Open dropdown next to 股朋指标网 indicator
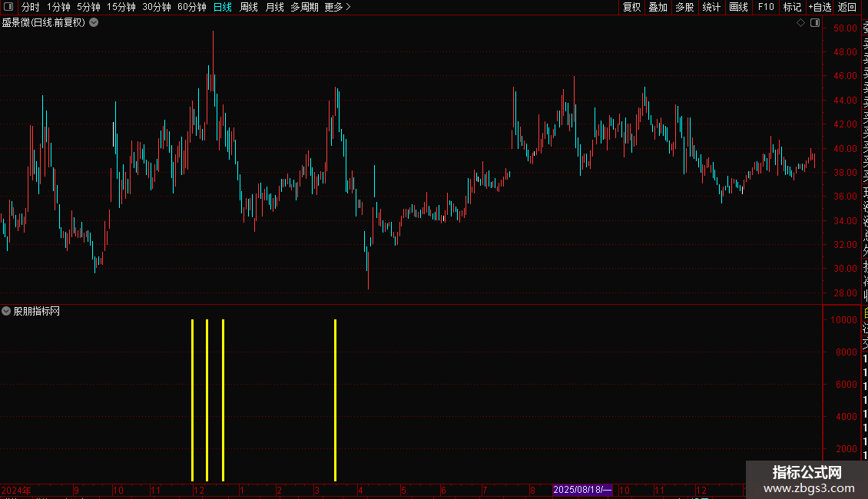 (6, 311)
